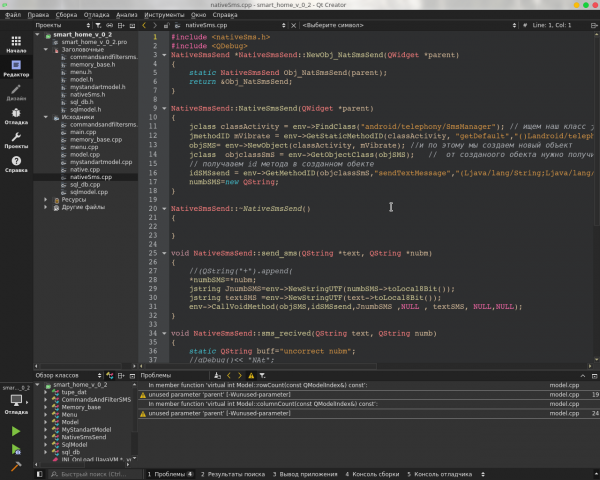Click the quick search locator field
Viewport: 600px width, 480px height.
pyautogui.click(x=94, y=474)
